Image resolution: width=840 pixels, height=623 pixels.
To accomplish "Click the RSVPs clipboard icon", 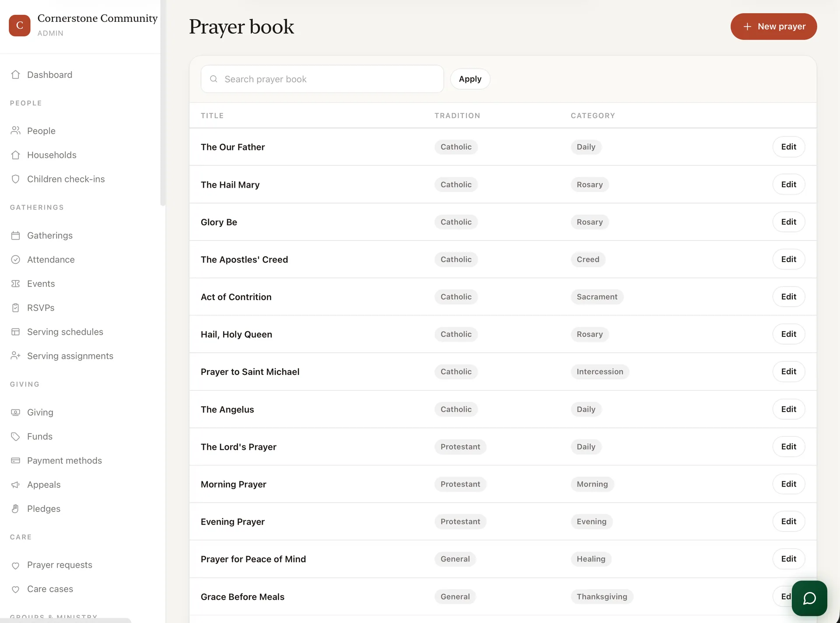I will (x=16, y=308).
